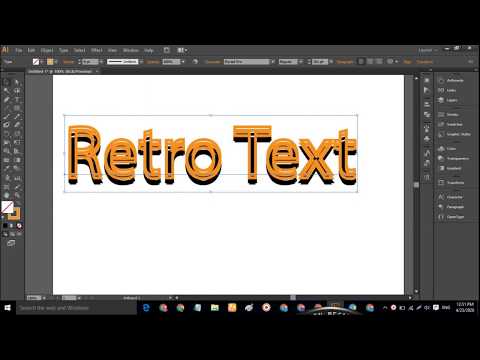
Task: Open the Window menu
Action: tap(131, 50)
